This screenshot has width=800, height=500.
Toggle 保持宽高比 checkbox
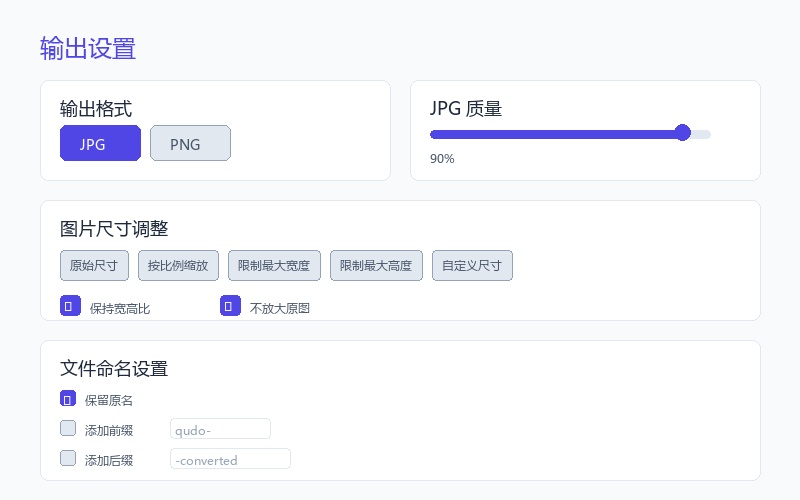coord(70,306)
